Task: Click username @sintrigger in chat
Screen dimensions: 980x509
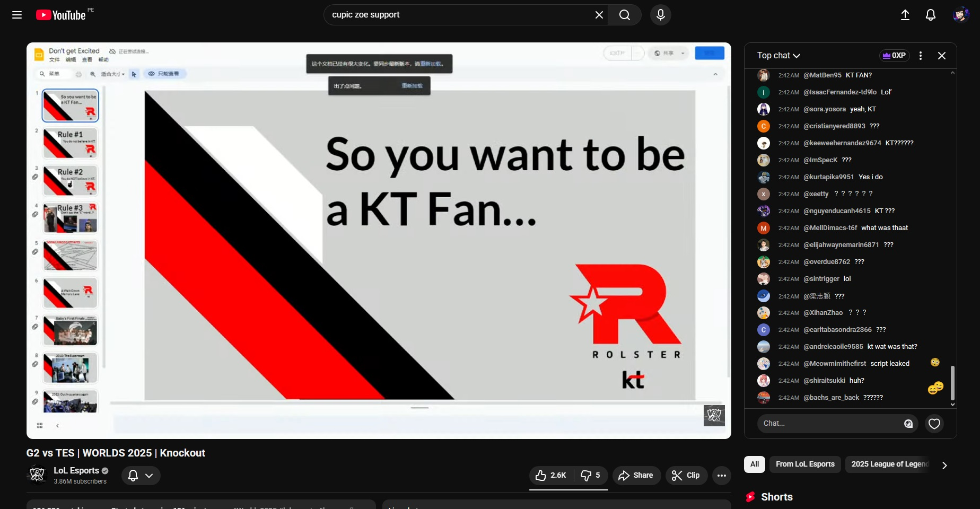Action: 821,279
